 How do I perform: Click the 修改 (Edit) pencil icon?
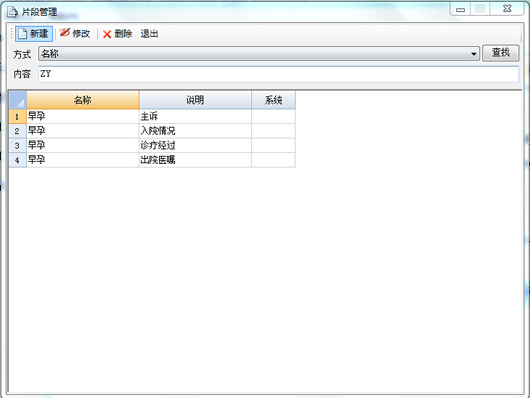pyautogui.click(x=65, y=33)
